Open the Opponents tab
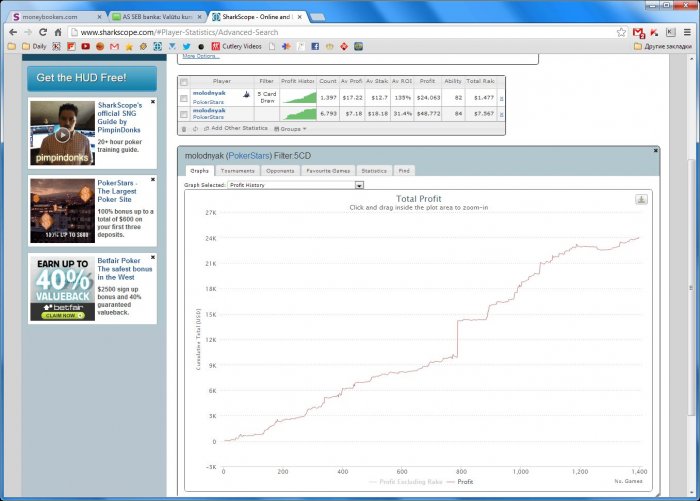Image resolution: width=700 pixels, height=501 pixels. (280, 171)
